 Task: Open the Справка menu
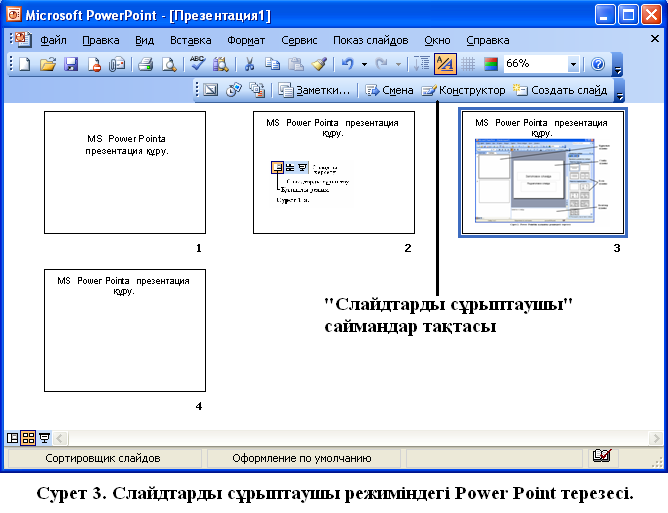coord(487,40)
